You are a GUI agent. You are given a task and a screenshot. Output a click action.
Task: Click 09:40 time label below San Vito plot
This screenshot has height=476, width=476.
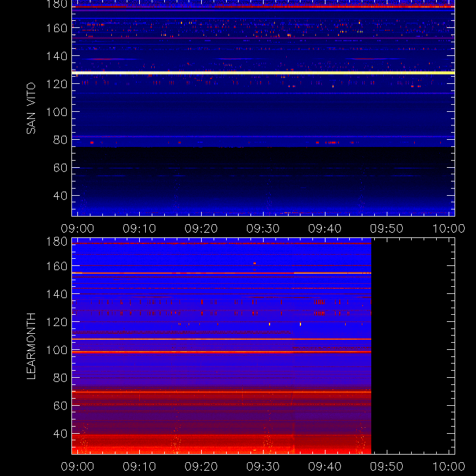pyautogui.click(x=325, y=228)
